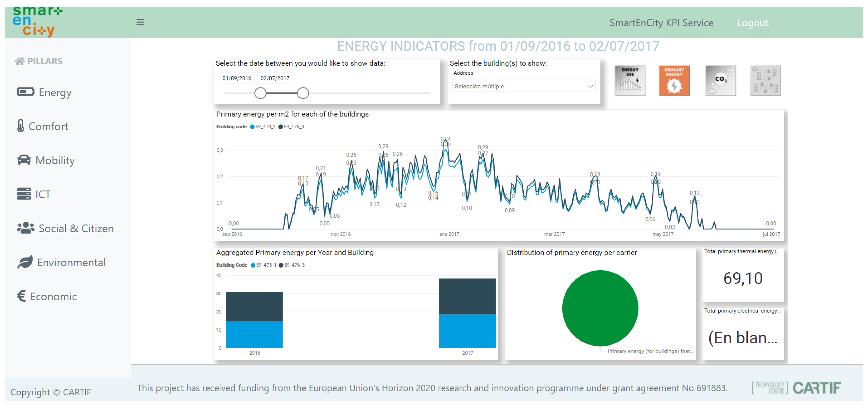Select the 2016 dark bar segment
The width and height of the screenshot is (868, 408).
[254, 306]
